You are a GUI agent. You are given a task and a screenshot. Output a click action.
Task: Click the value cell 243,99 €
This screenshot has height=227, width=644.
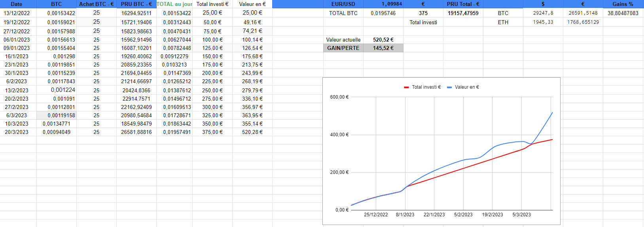[x=252, y=73]
